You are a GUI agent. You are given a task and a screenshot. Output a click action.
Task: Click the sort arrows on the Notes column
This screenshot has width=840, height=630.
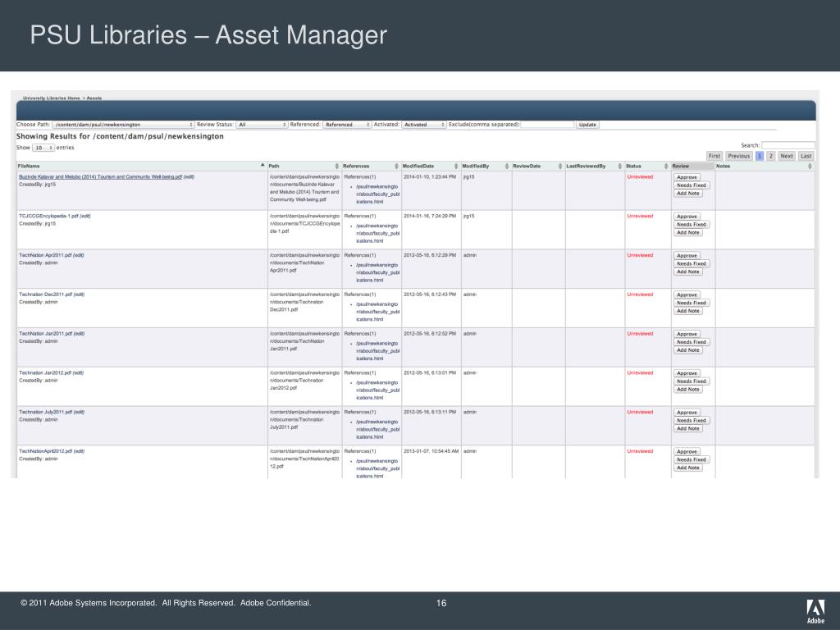810,166
